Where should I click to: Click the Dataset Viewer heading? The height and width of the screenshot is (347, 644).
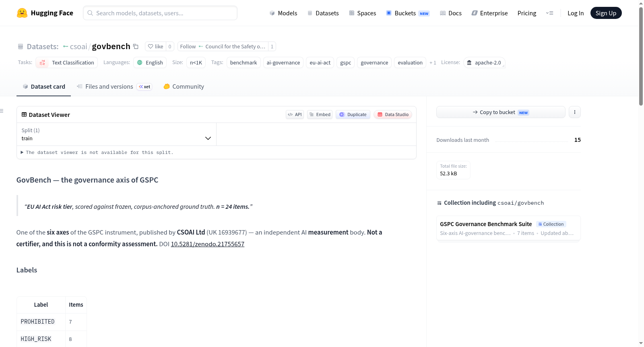coord(45,114)
